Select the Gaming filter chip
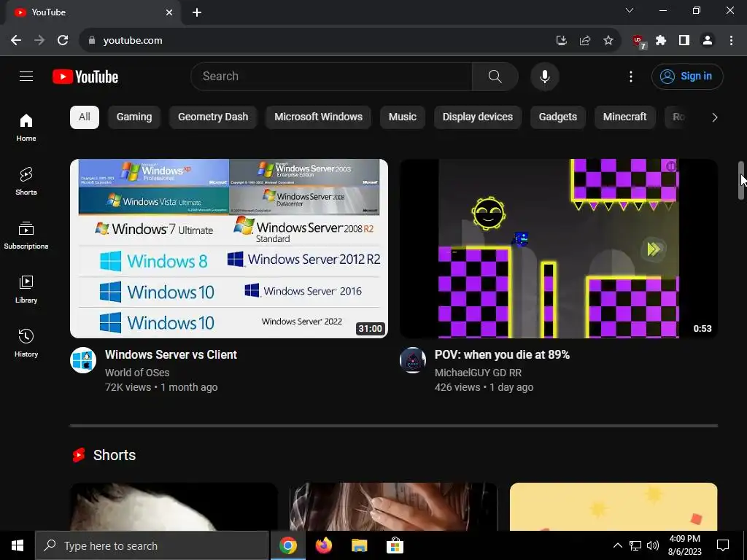 click(134, 117)
